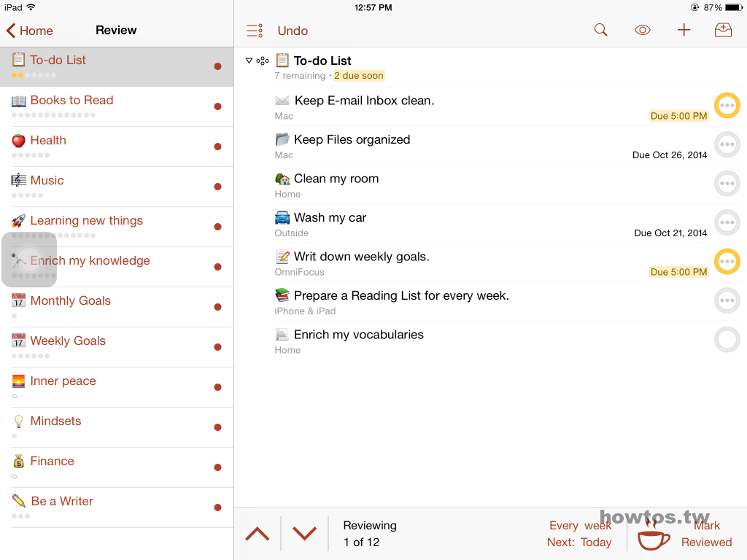The image size is (747, 560).
Task: Open the outline display options icon
Action: [x=255, y=31]
